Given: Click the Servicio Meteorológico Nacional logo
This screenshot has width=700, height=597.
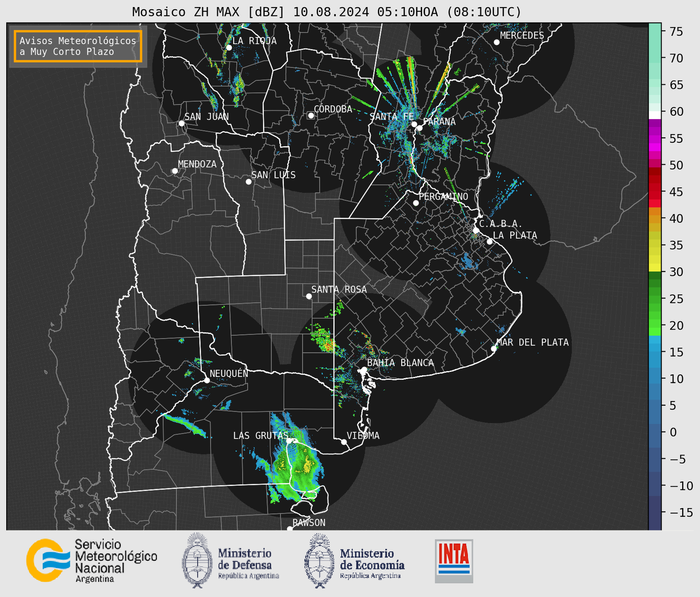Looking at the screenshot, I should (92, 560).
